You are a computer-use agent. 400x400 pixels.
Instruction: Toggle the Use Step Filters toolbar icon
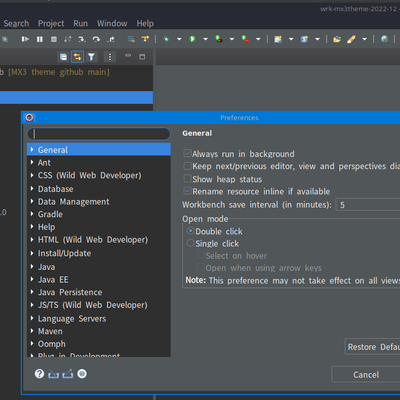(x=145, y=39)
